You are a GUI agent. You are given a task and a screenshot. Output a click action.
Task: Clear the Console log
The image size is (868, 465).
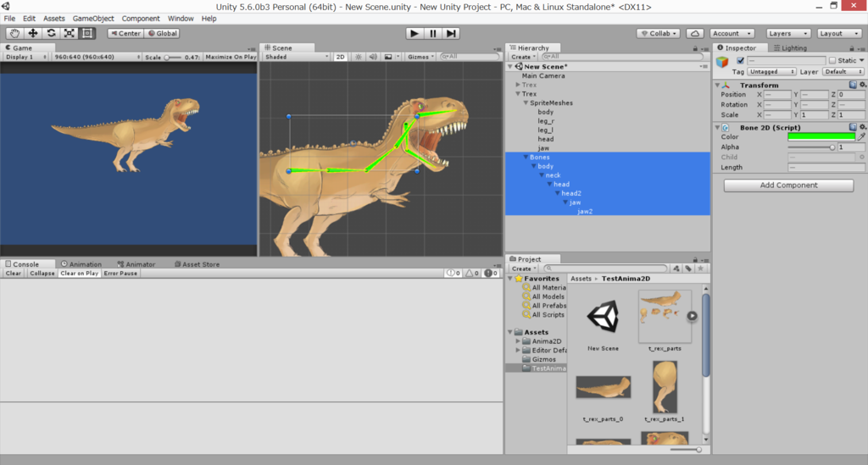[x=14, y=273]
